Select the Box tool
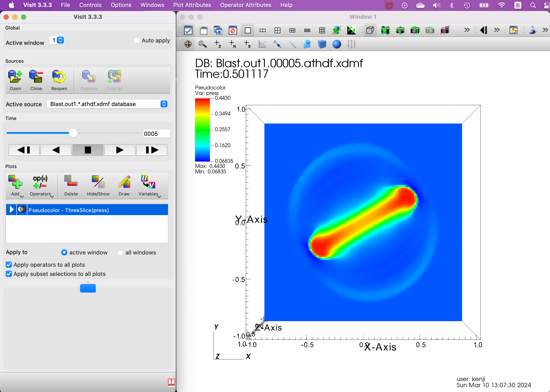 pyautogui.click(x=322, y=44)
